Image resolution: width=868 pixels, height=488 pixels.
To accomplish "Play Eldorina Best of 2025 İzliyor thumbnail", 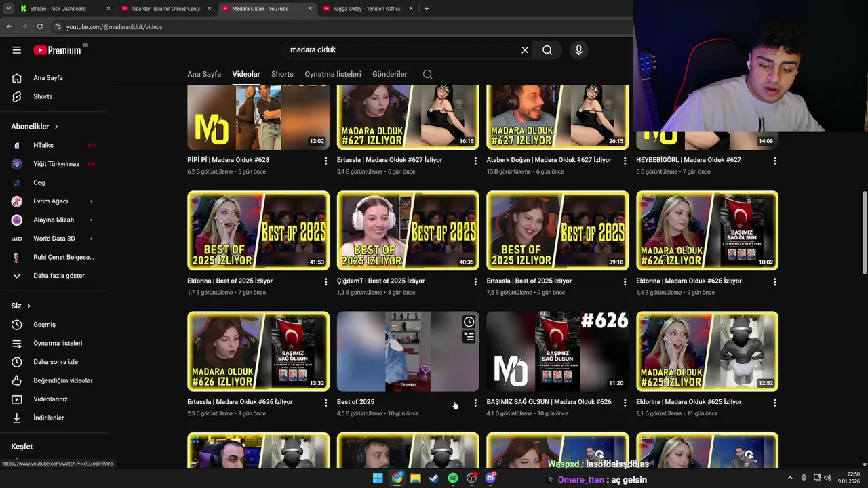I will pos(258,230).
